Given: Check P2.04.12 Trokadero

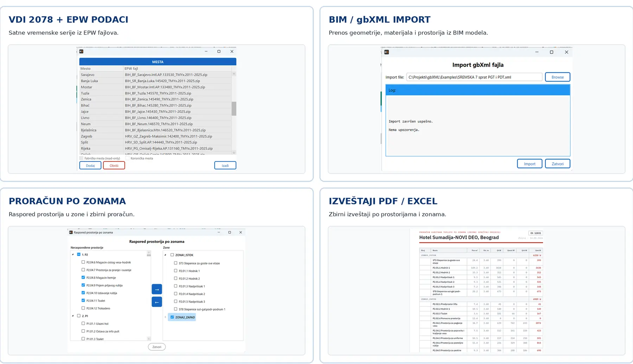Looking at the screenshot, I should pyautogui.click(x=83, y=308).
